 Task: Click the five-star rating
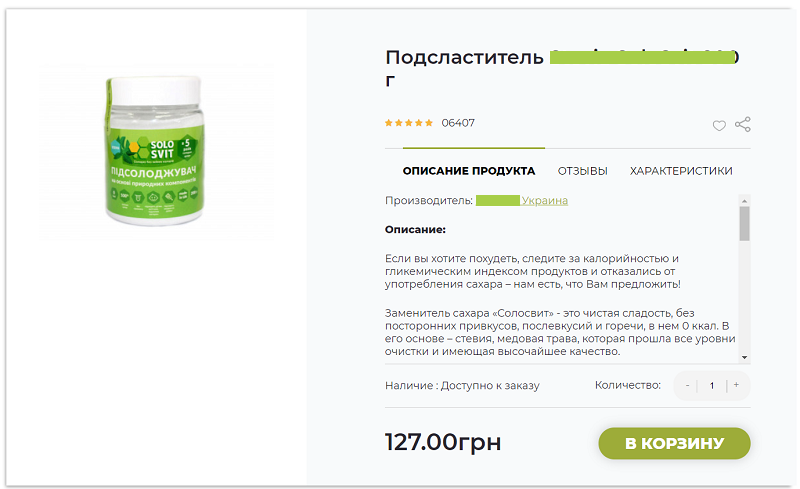click(409, 123)
